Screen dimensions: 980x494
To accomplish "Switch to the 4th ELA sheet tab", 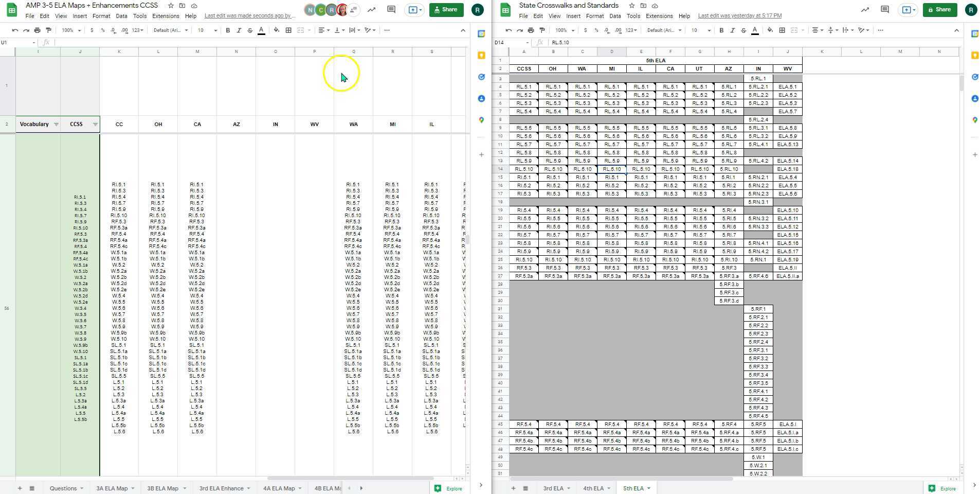I will click(593, 488).
